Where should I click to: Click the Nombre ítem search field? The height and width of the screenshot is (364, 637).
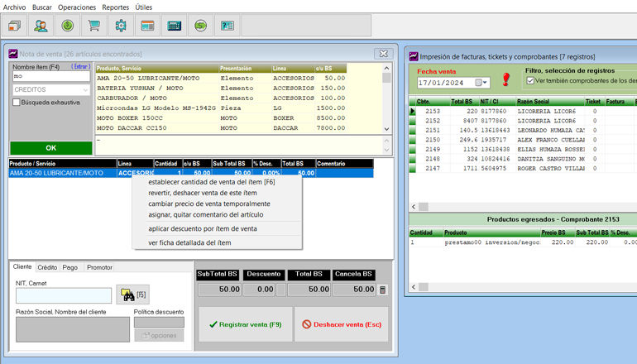[51, 76]
